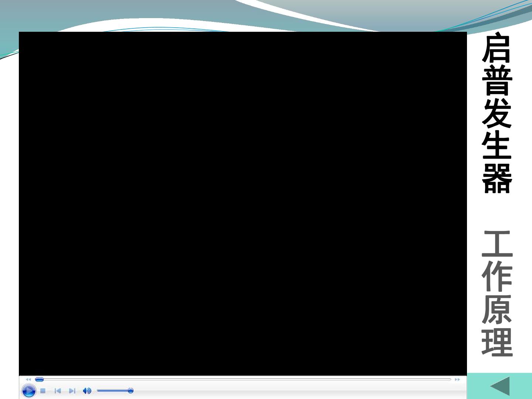Viewport: 532px width, 399px height.
Task: Click the seek bar position handle
Action: point(39,379)
